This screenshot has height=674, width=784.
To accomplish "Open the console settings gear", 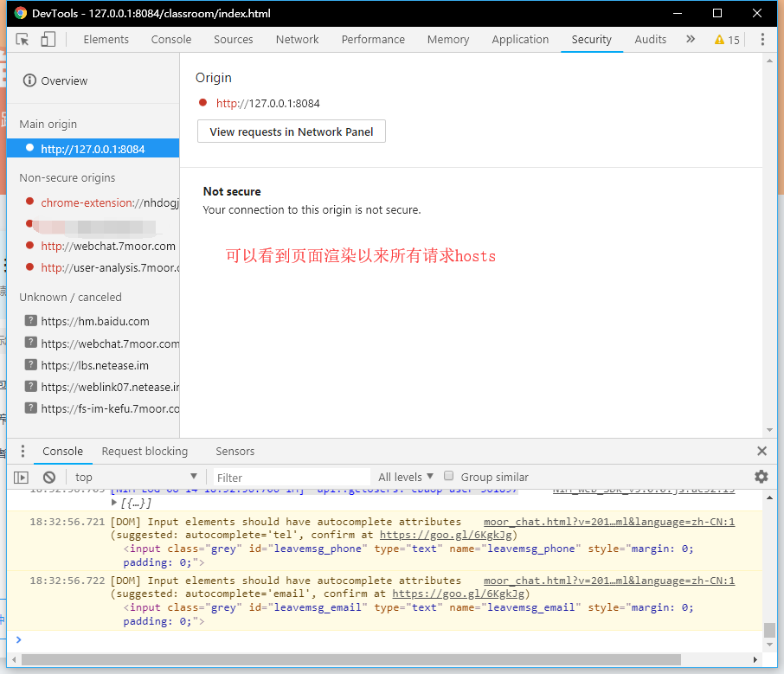I will coord(761,477).
